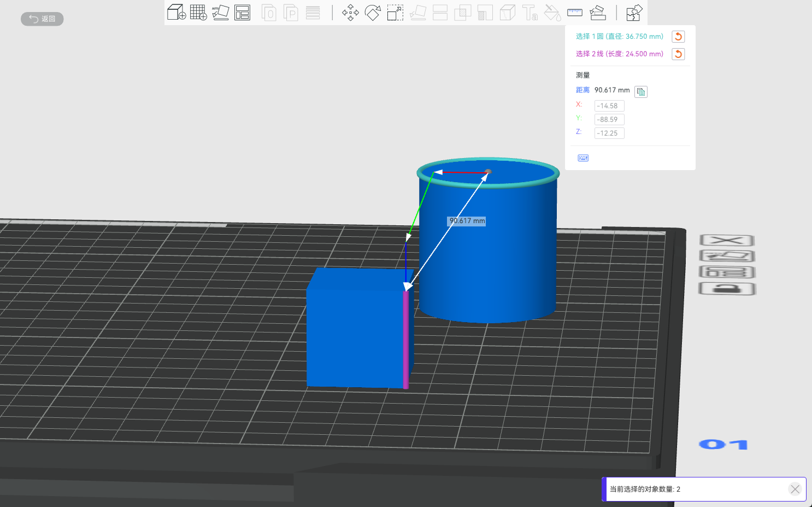Run Auto Orient from the toolbar
The image size is (812, 507).
click(x=220, y=13)
